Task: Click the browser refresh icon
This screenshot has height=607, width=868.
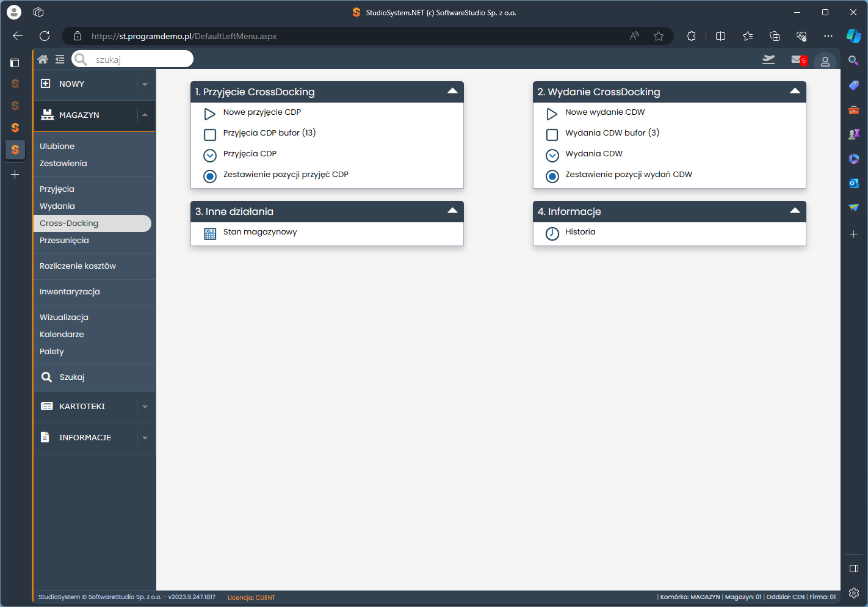Action: coord(45,36)
